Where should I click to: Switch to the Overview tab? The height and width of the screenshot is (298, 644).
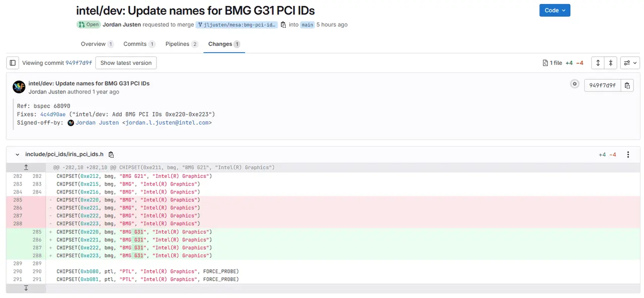(x=97, y=44)
